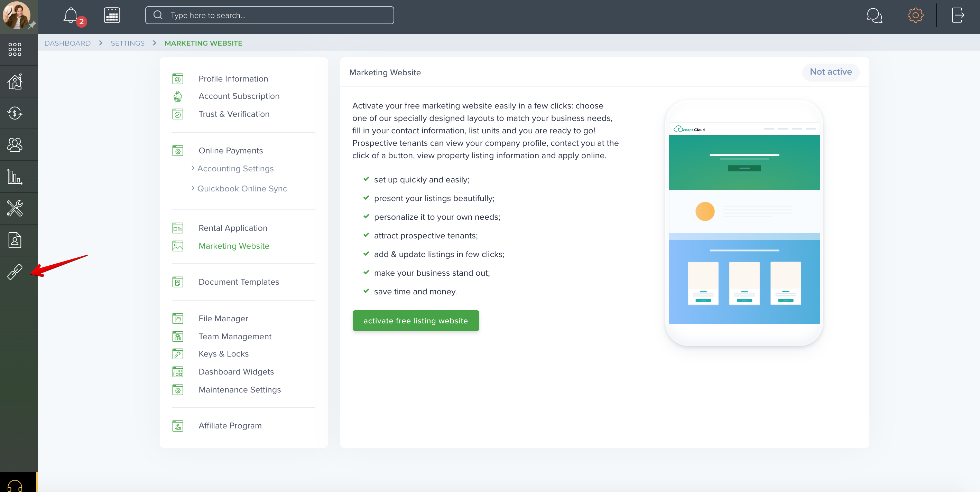The width and height of the screenshot is (980, 492).
Task: Open the accounting dollar icon in sidebar
Action: [15, 113]
